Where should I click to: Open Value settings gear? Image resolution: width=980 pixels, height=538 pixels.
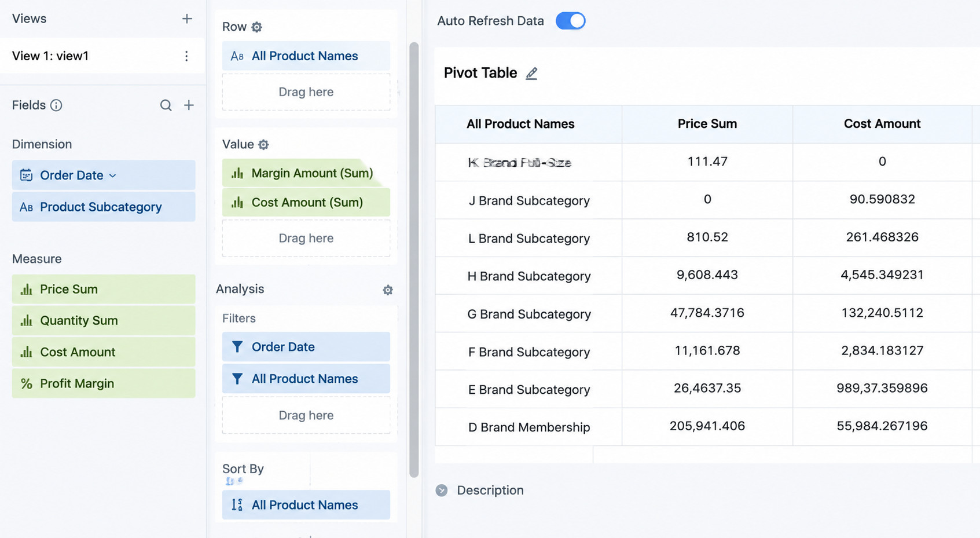point(263,145)
